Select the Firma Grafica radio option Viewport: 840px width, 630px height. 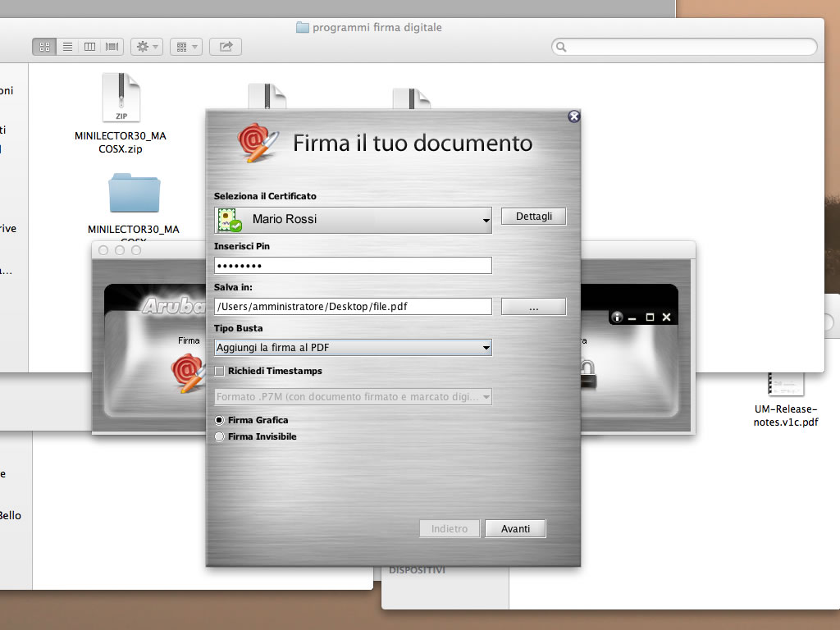(219, 420)
